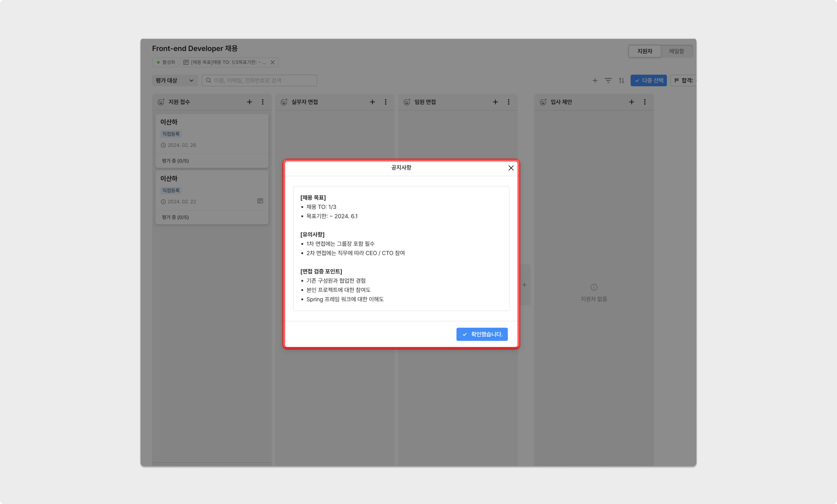Click the 직접등록 tag on the 2024. 02. 26 card
The image size is (837, 504).
click(x=171, y=134)
